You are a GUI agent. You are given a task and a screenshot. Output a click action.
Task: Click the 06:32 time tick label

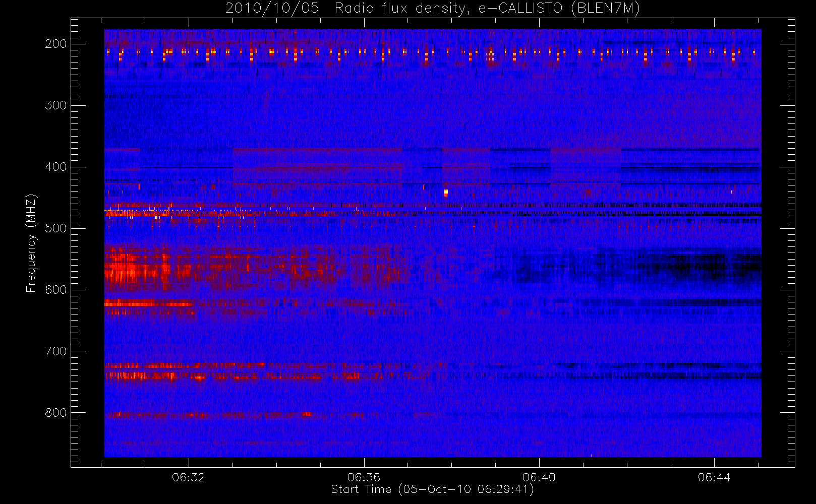coord(189,477)
